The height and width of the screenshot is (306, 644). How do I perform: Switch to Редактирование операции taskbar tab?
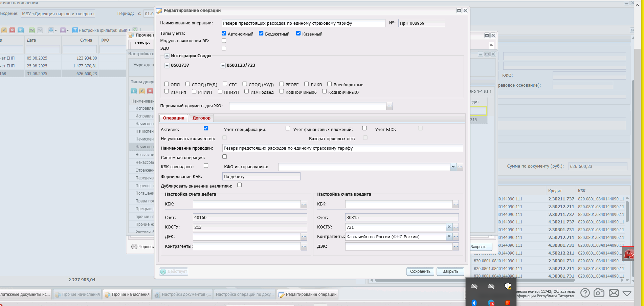[308, 294]
